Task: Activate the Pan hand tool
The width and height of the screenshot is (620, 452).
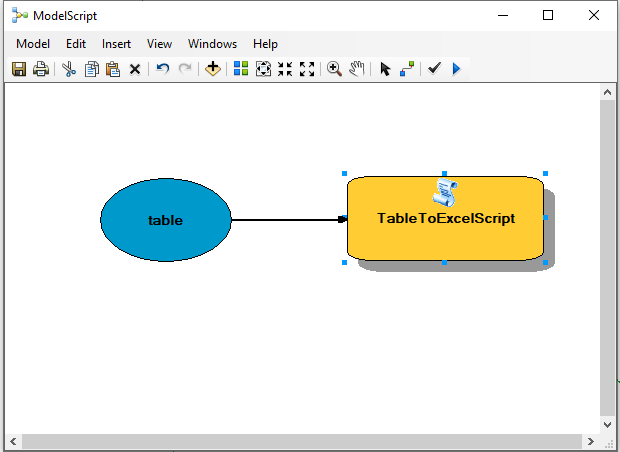Action: coord(356,69)
